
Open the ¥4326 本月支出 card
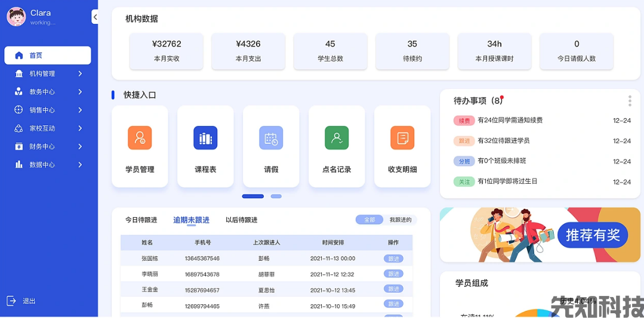click(248, 51)
